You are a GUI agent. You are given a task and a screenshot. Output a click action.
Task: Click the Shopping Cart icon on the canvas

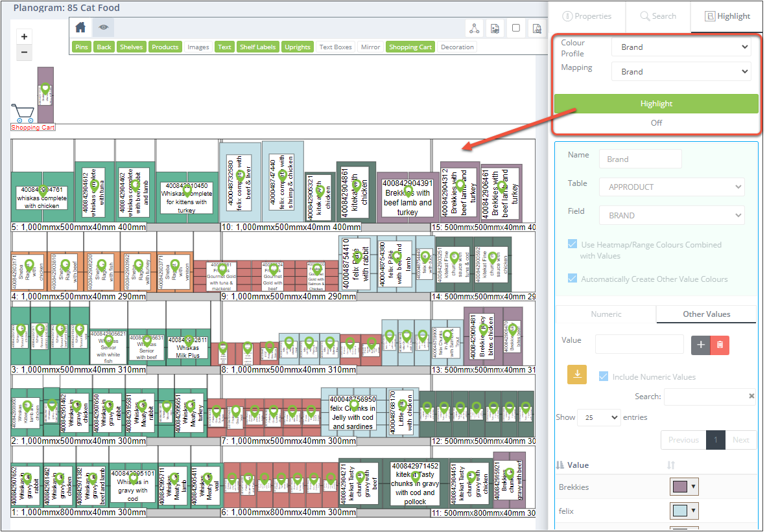23,113
